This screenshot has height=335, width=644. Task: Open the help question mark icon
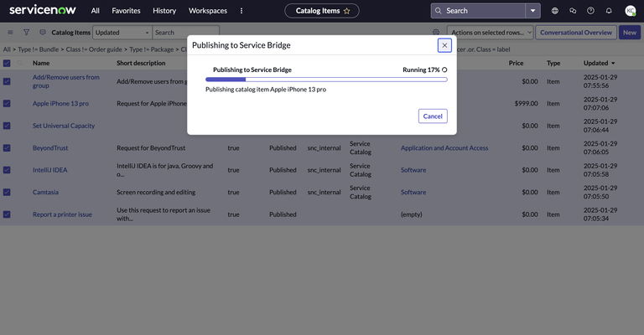point(590,11)
